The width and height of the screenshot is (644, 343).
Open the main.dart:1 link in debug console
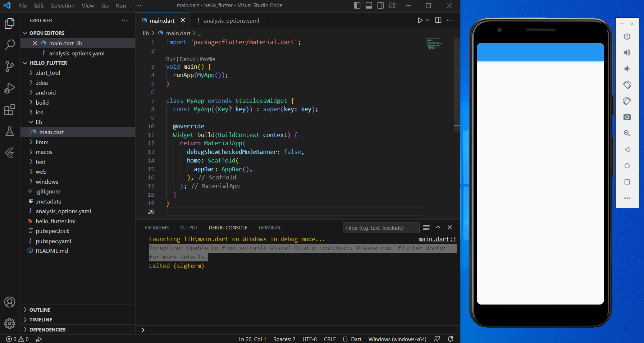(437, 239)
